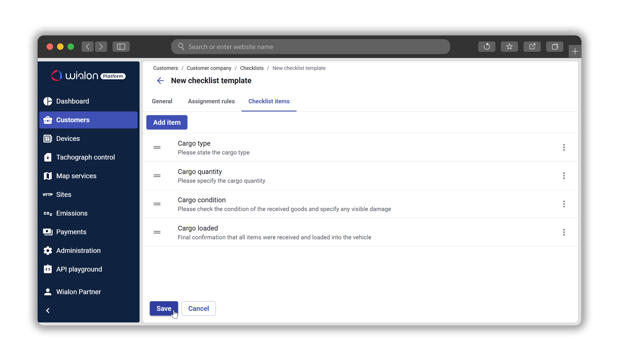The width and height of the screenshot is (619, 364).
Task: Grab the Cargo condition drag handle
Action: pos(157,204)
